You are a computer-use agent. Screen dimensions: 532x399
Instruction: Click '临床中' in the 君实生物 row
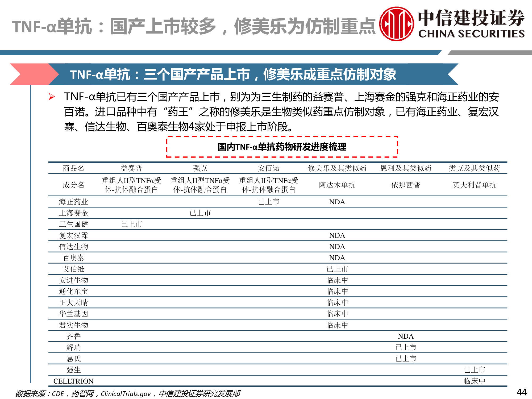(x=337, y=325)
